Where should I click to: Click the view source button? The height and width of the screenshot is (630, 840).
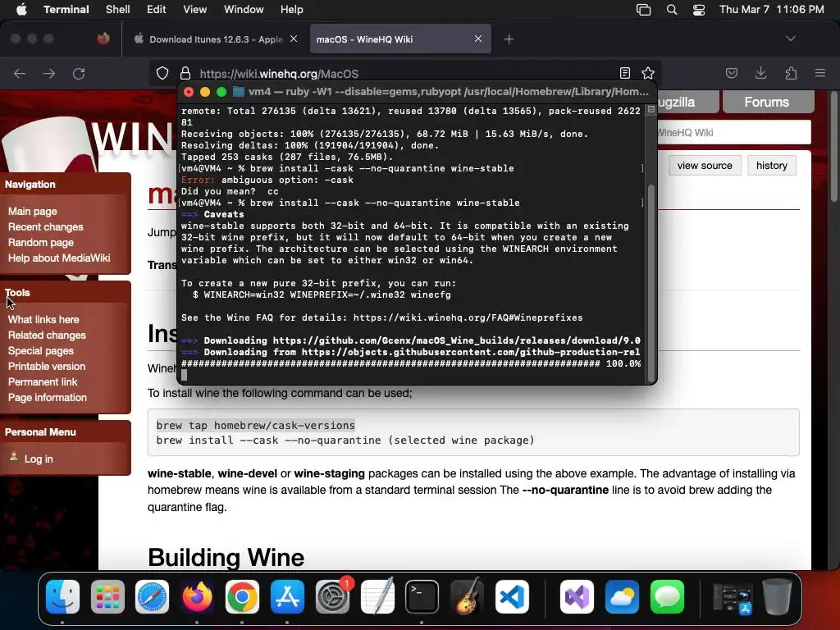click(x=705, y=166)
